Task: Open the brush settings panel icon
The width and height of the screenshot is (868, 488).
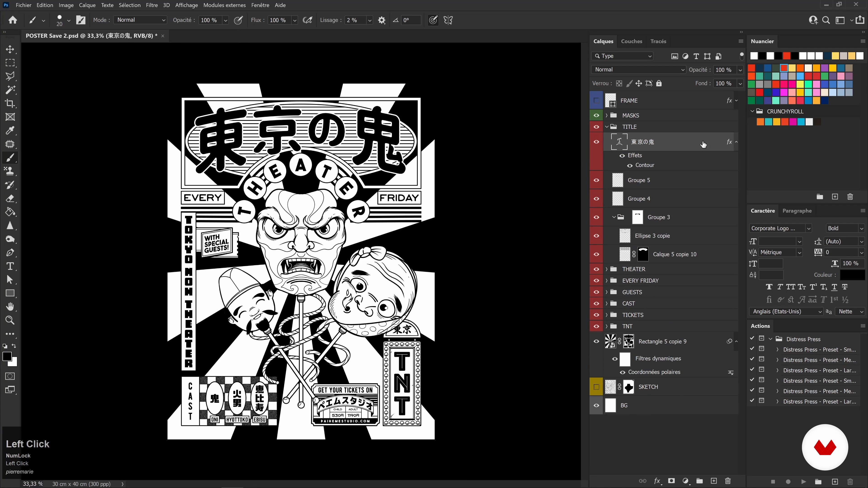Action: click(81, 20)
